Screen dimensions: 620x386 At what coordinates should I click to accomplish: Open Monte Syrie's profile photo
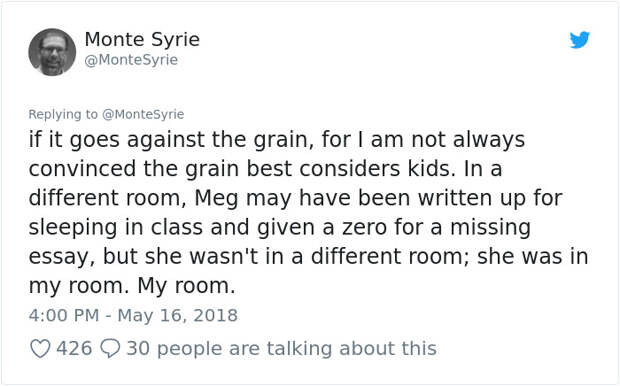[x=52, y=52]
